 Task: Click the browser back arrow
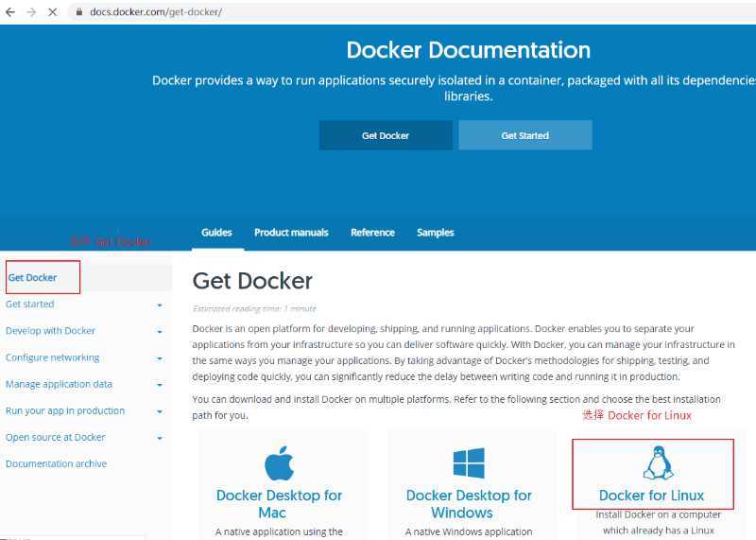click(x=9, y=12)
